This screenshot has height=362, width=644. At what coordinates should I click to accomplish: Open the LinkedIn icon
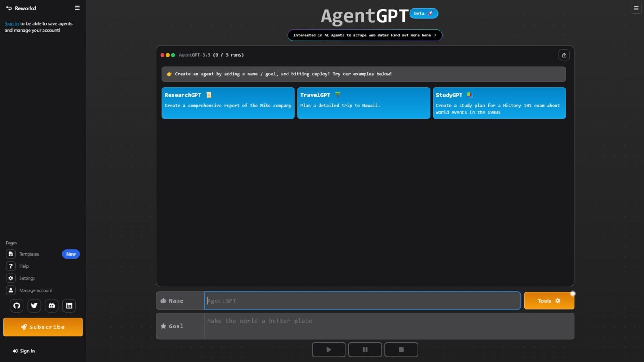(69, 305)
